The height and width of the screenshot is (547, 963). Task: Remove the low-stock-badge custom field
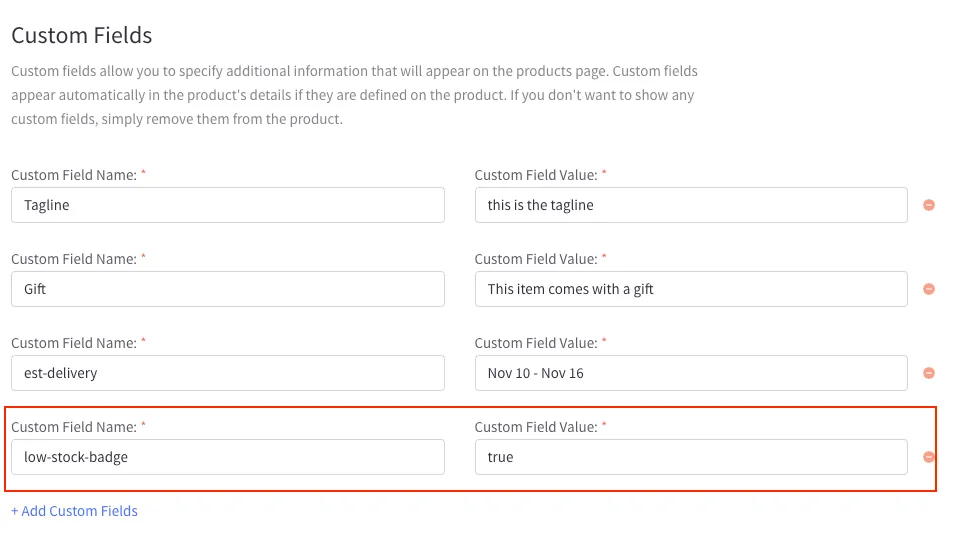pos(928,457)
